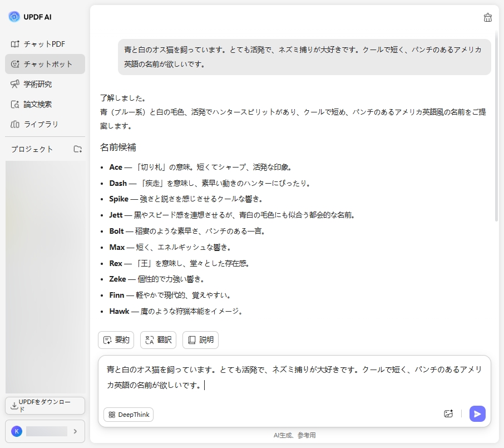Viewport: 504px width, 448px height.
Task: Open the image upload icon in the input
Action: tap(449, 414)
